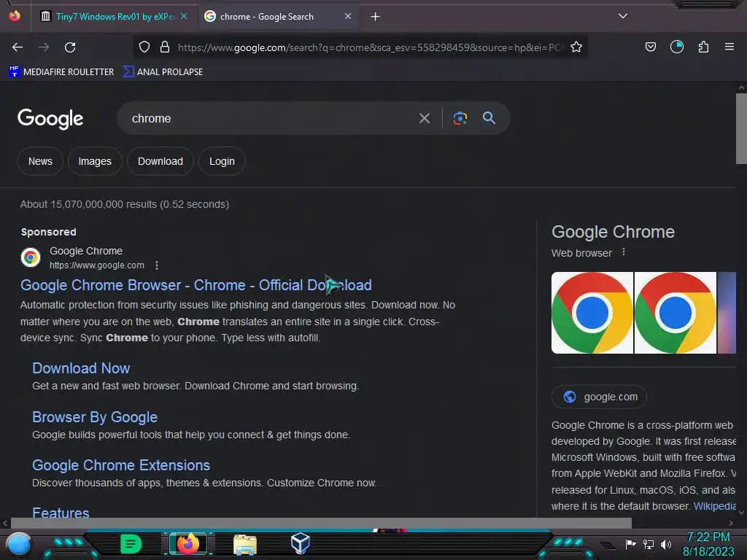Click the vertical scrollbar thumb

click(x=741, y=128)
